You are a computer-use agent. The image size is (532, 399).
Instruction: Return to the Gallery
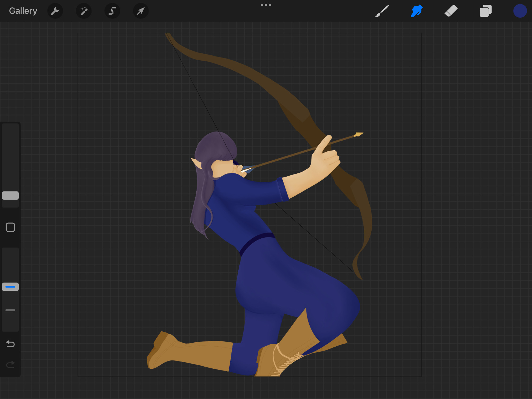[x=23, y=11]
